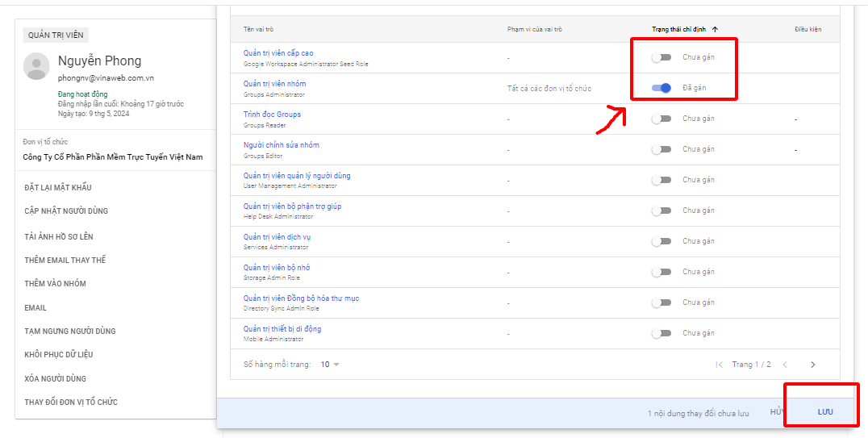868x438 pixels.
Task: Sort by Tên vai trò column header
Action: (x=263, y=29)
